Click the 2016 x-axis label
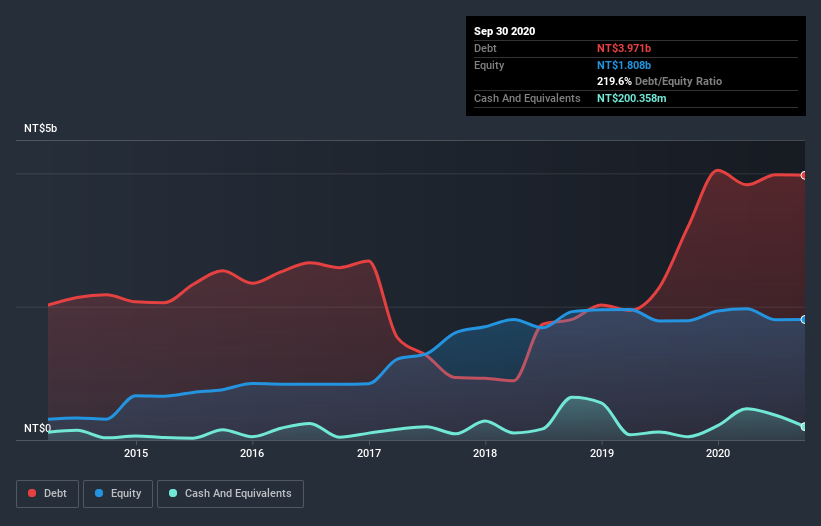 point(252,453)
